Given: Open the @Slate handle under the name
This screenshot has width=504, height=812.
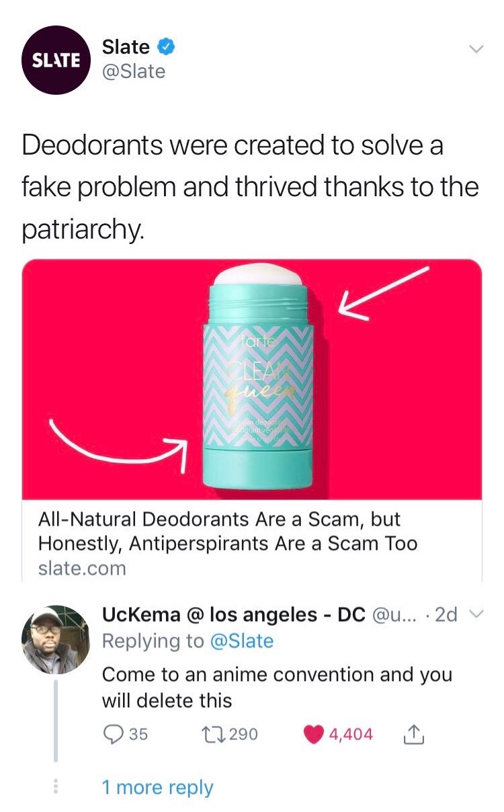Looking at the screenshot, I should (133, 71).
